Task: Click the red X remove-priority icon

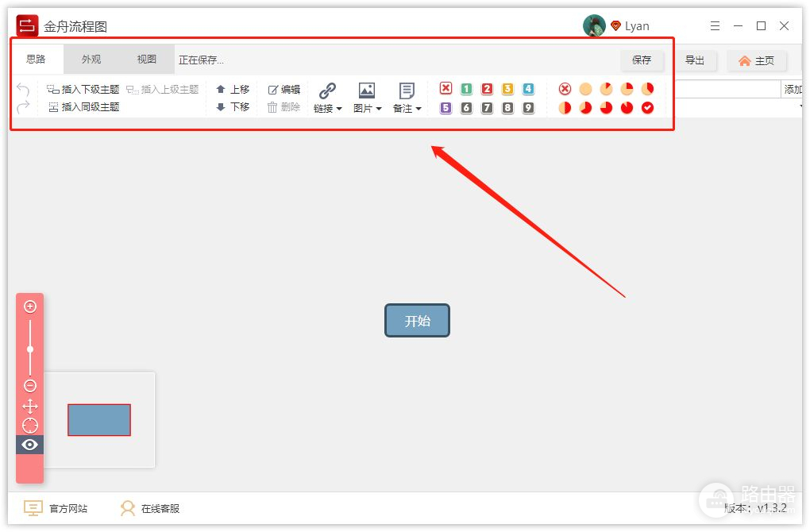Action: (445, 88)
